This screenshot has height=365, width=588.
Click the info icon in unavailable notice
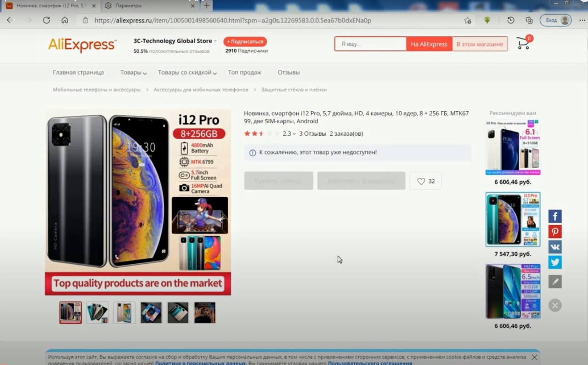pyautogui.click(x=252, y=153)
